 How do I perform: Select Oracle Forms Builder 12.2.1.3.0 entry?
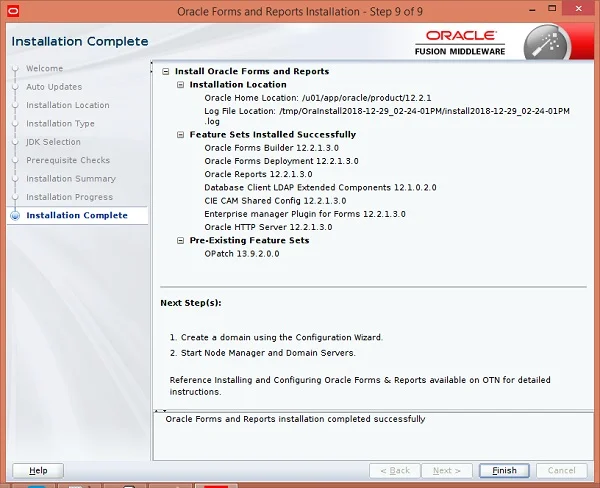271,148
